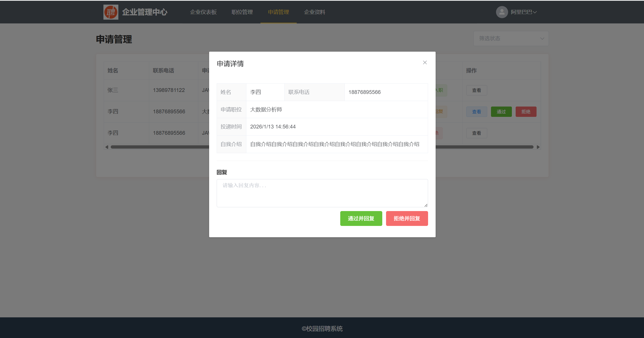The image size is (644, 338).
Task: Click the green 通过并回复 button
Action: 361,218
